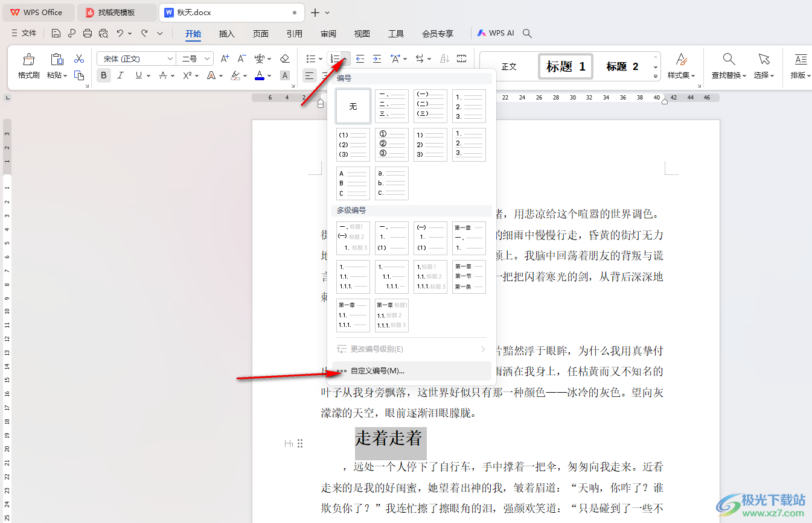Apply the 标题 2 style
Screen dimensions: 812x523
[622, 66]
